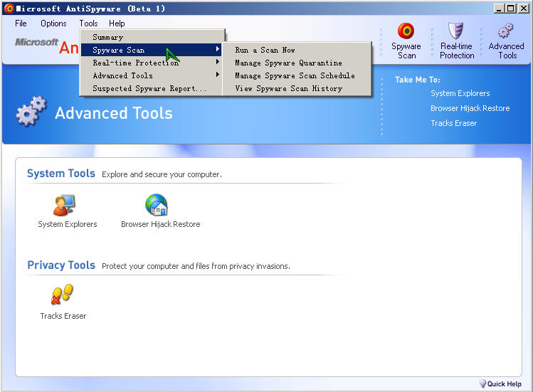The height and width of the screenshot is (392, 533).
Task: Launch Tracks Eraser footprints icon
Action: point(62,294)
